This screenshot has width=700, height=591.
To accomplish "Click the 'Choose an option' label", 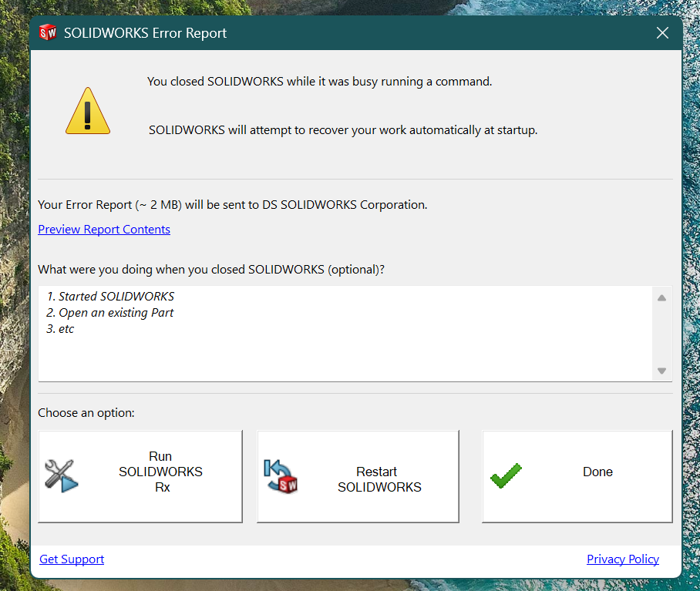I will [86, 413].
